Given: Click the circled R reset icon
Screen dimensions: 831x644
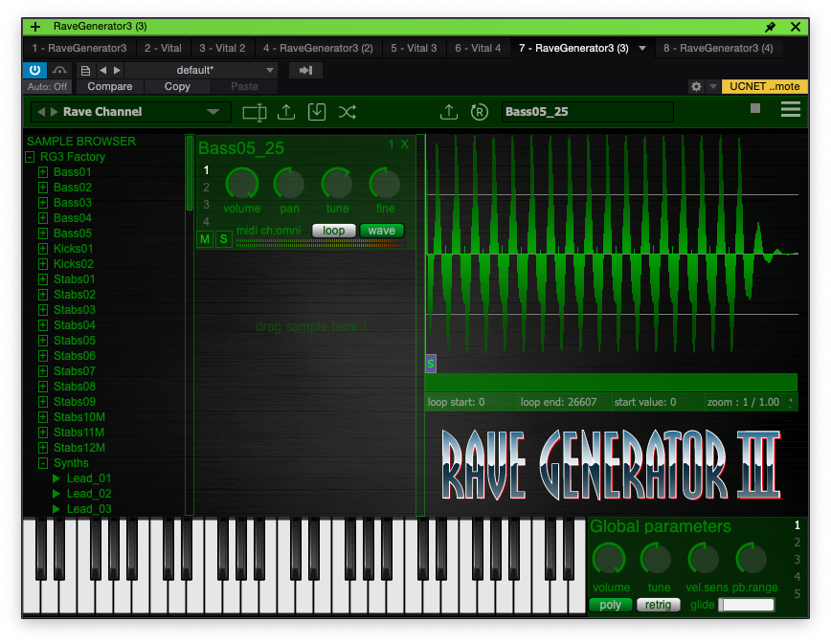Looking at the screenshot, I should point(480,112).
